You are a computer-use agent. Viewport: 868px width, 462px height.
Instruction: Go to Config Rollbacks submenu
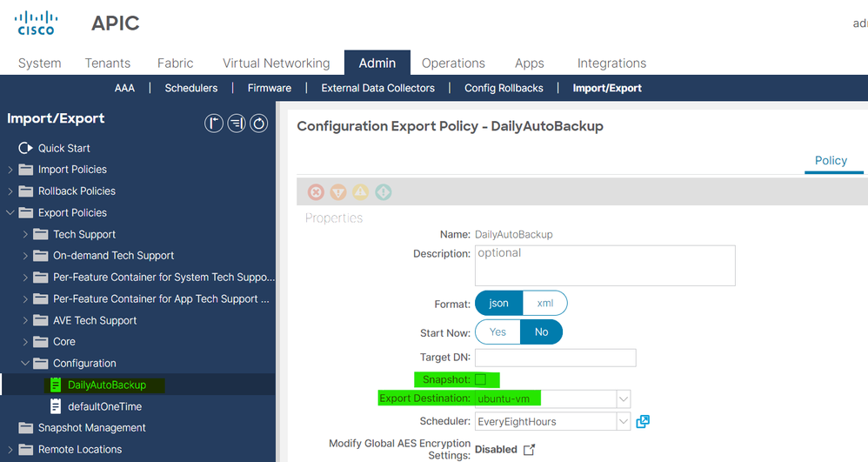point(504,88)
